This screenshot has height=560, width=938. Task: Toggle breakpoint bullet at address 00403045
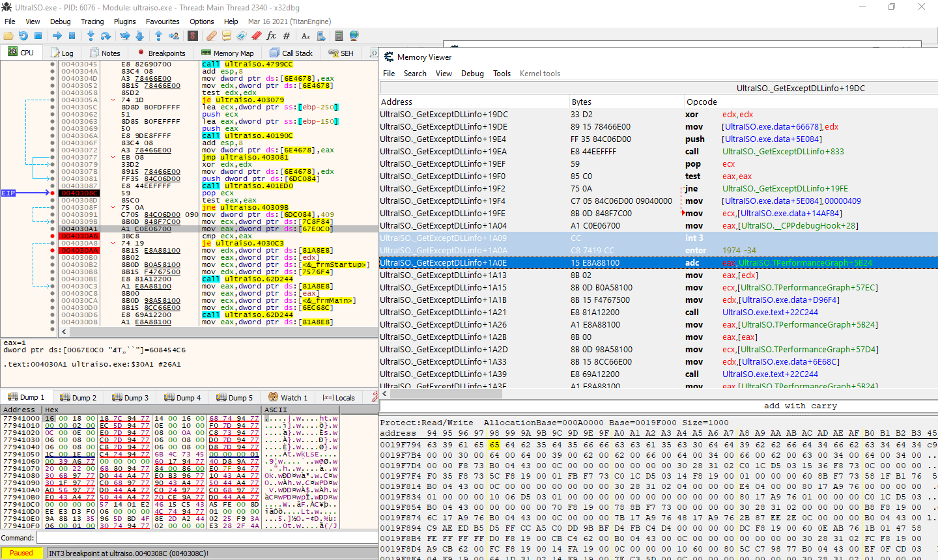point(53,64)
